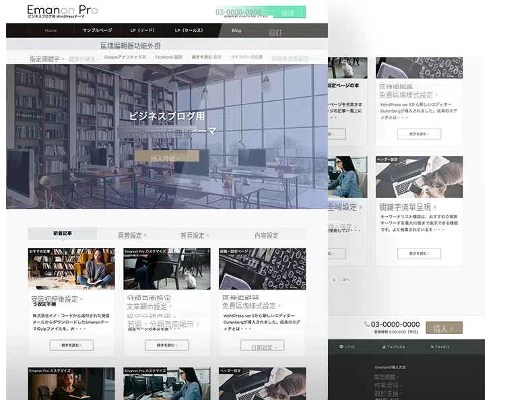Click the LINE text label in footer
The height and width of the screenshot is (400, 532).
tap(350, 347)
